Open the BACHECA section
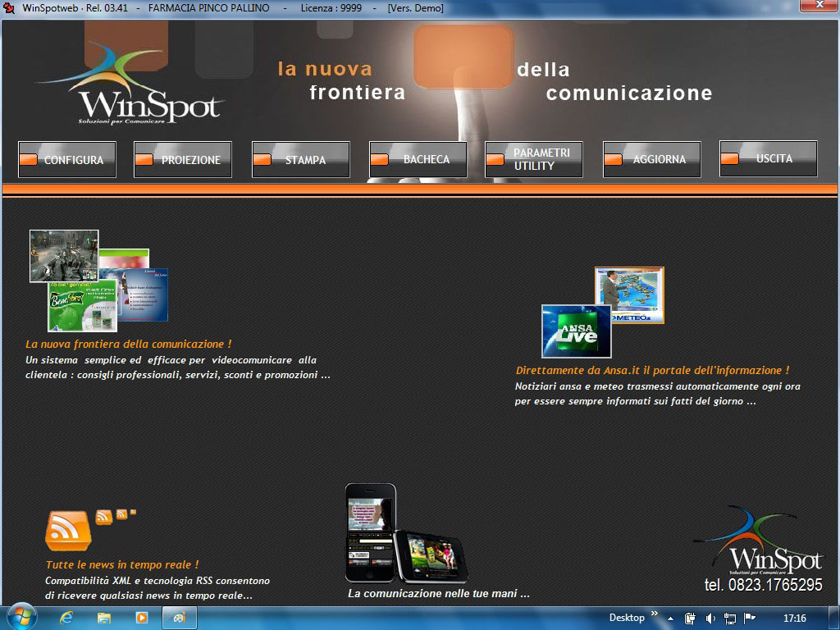This screenshot has height=630, width=840. tap(418, 159)
